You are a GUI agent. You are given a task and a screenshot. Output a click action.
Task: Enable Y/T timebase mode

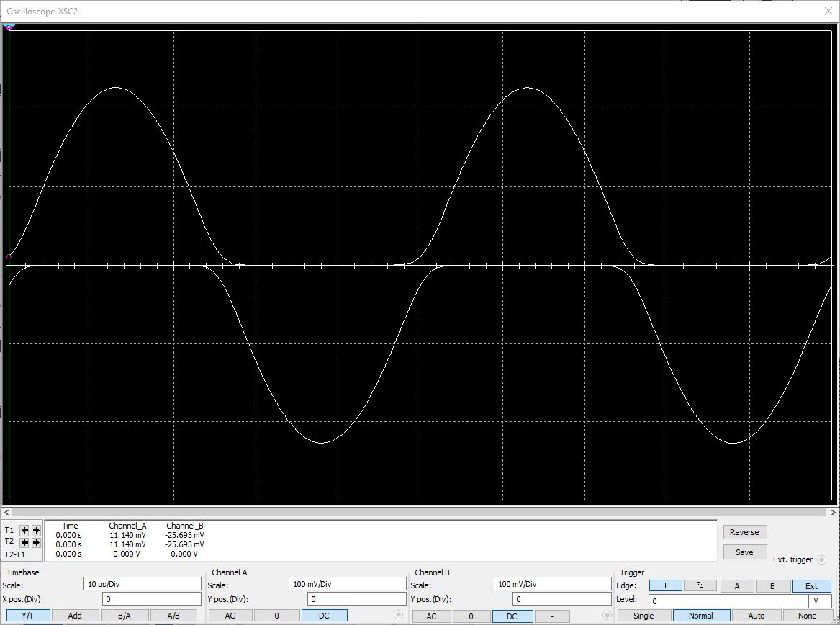click(27, 616)
